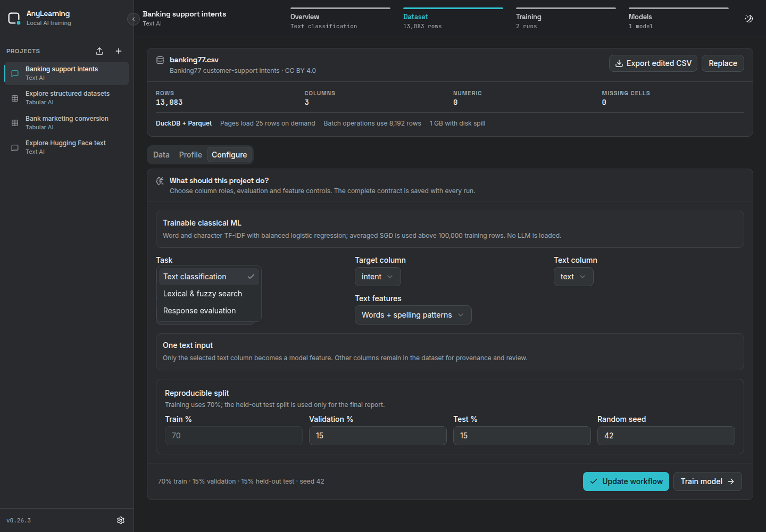Select the Configure tab
Screen dimensions: 766x532
click(x=229, y=155)
